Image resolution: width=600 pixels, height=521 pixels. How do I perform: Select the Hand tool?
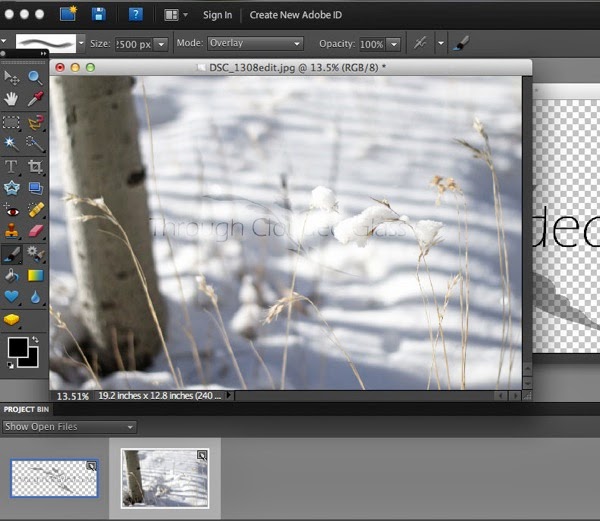tap(12, 99)
